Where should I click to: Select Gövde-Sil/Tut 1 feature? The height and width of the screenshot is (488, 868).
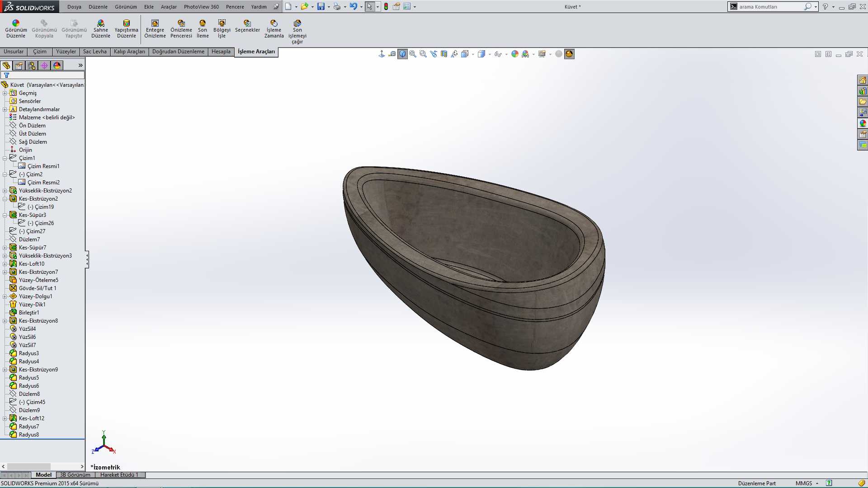point(38,288)
